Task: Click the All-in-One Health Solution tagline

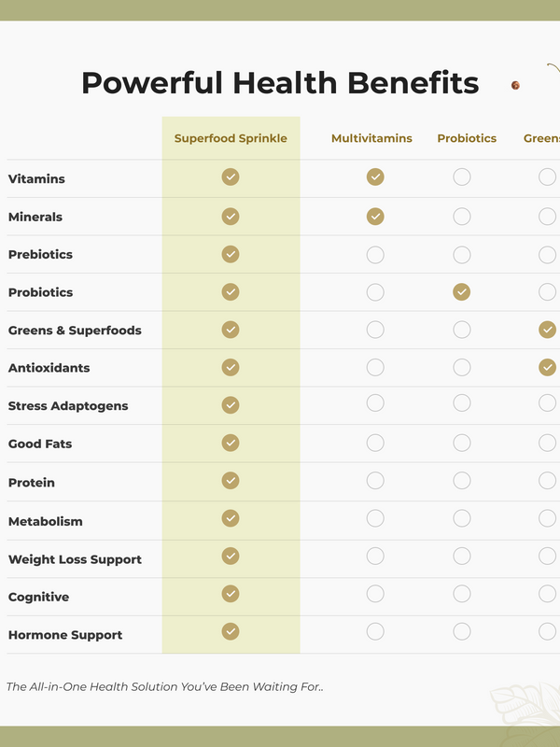Action: [165, 686]
